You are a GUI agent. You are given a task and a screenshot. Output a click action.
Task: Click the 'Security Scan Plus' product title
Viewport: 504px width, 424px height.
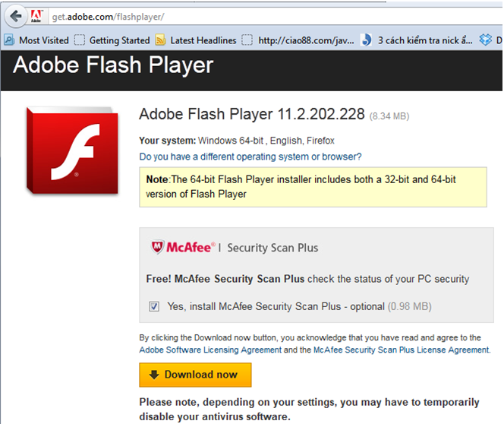pos(272,248)
